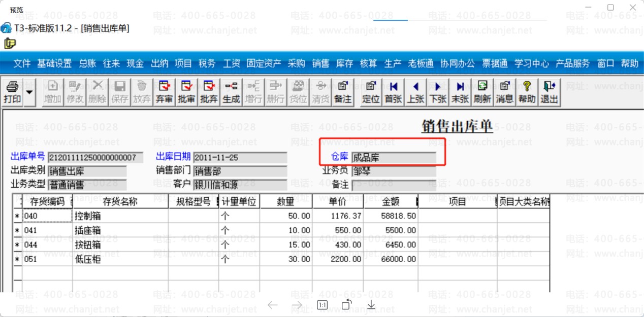Click the 增加 add toolbar button
Image resolution: width=644 pixels, height=317 pixels.
(53, 92)
